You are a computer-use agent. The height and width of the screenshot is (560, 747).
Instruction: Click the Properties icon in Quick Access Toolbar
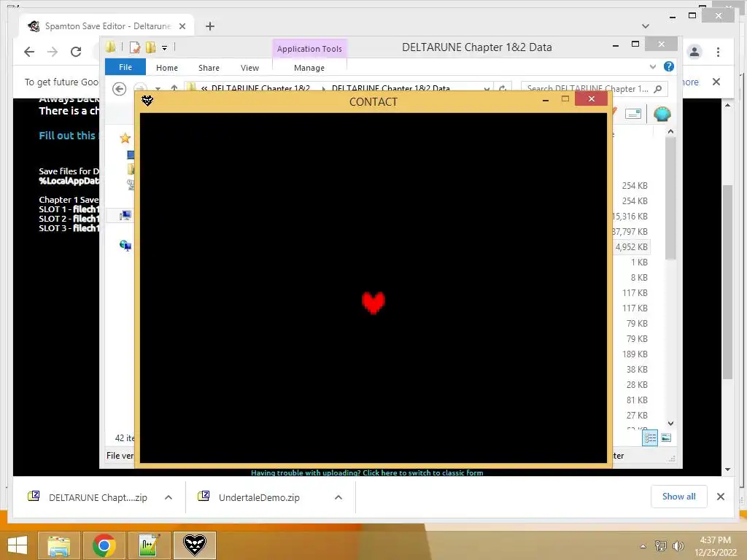(135, 47)
